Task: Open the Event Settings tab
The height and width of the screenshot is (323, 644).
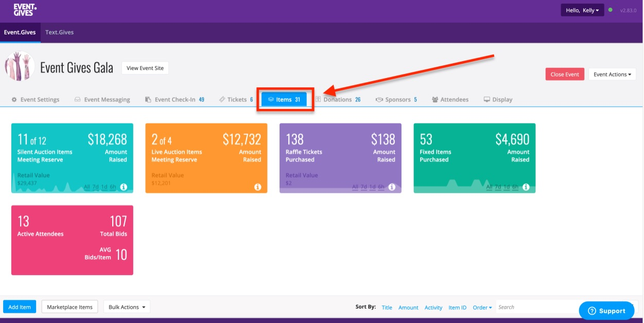Action: (36, 100)
